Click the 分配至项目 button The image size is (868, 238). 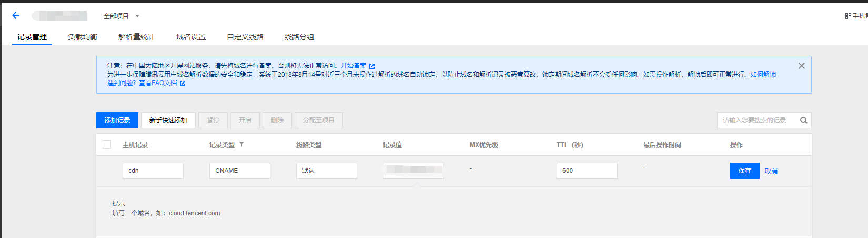(x=319, y=120)
